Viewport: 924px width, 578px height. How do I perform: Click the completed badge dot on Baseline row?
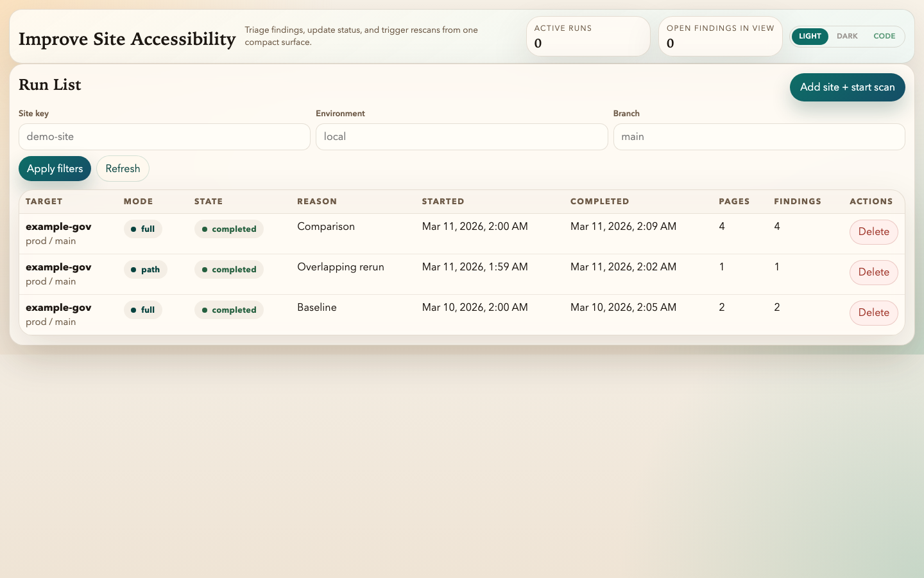205,310
